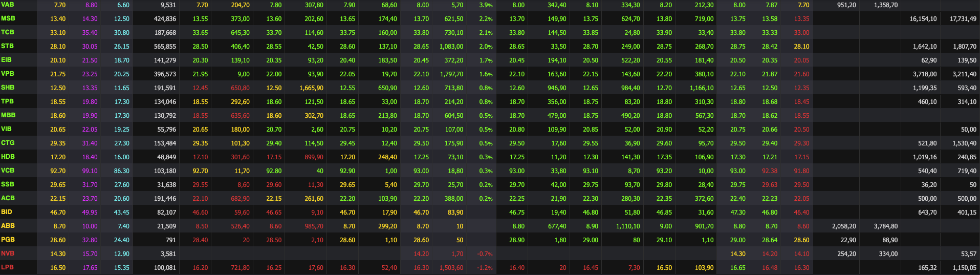Select TCB change value 2.1%

(486, 33)
